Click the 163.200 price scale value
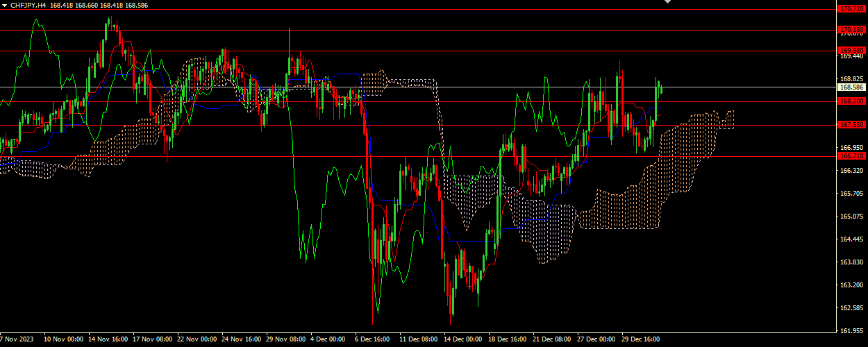Viewport: 868px width, 347px height. pos(851,285)
